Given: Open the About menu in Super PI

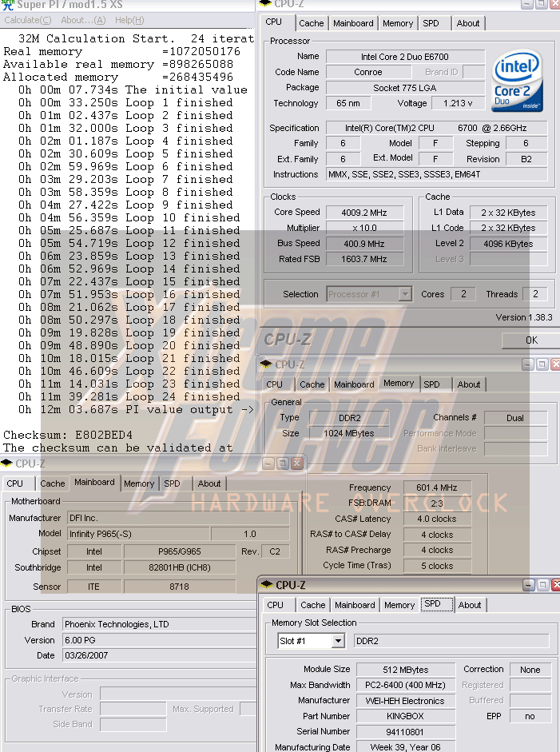Looking at the screenshot, I should 83,20.
